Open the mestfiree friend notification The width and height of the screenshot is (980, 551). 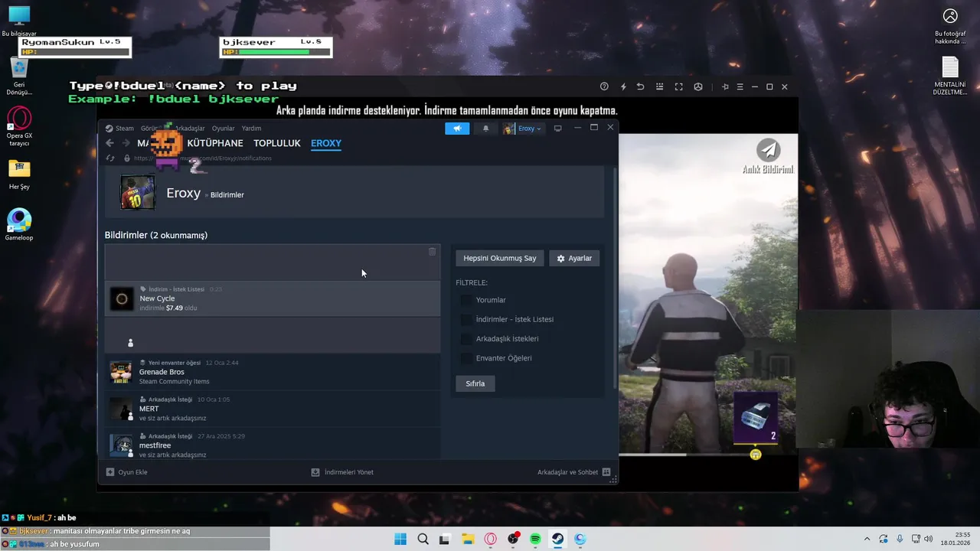coord(273,445)
